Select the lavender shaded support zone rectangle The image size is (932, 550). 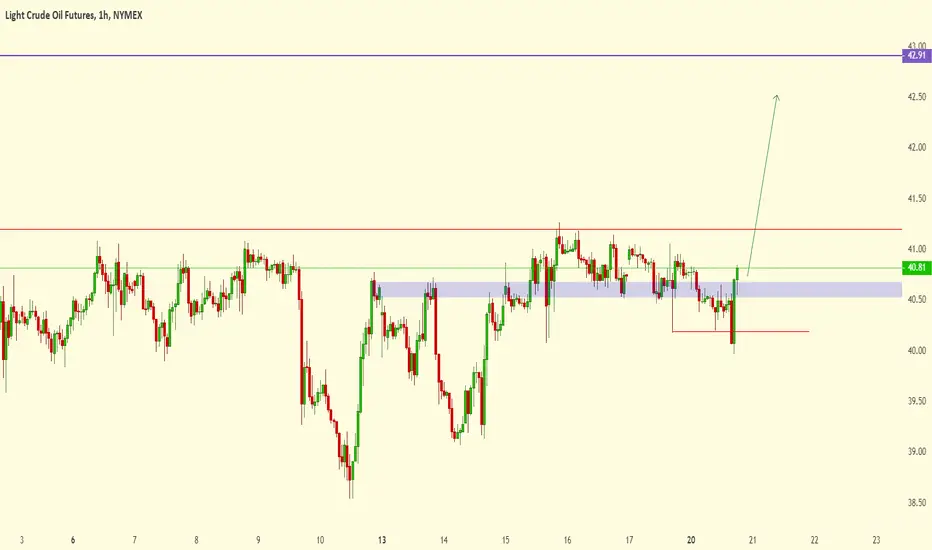pyautogui.click(x=638, y=290)
